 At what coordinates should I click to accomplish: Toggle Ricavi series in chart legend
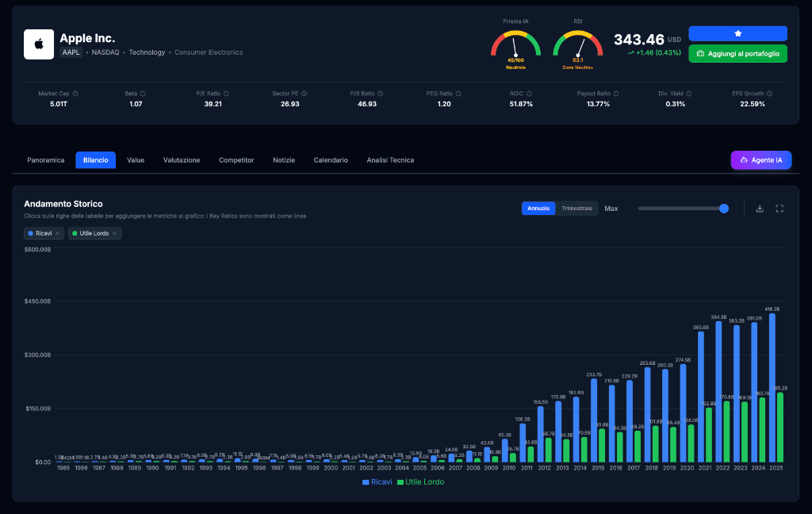(377, 482)
